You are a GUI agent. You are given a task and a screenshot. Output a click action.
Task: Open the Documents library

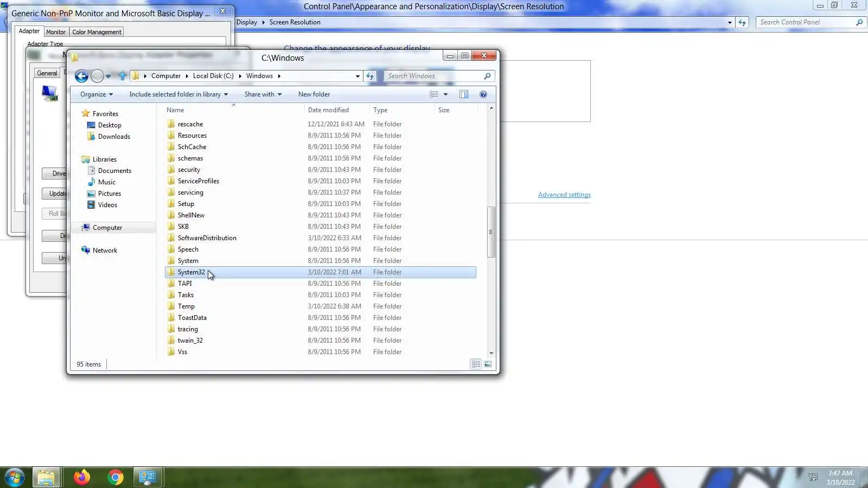[114, 171]
